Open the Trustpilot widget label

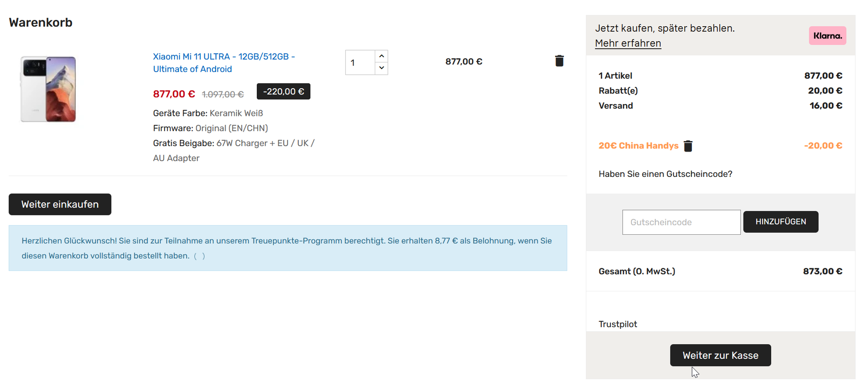coord(618,324)
